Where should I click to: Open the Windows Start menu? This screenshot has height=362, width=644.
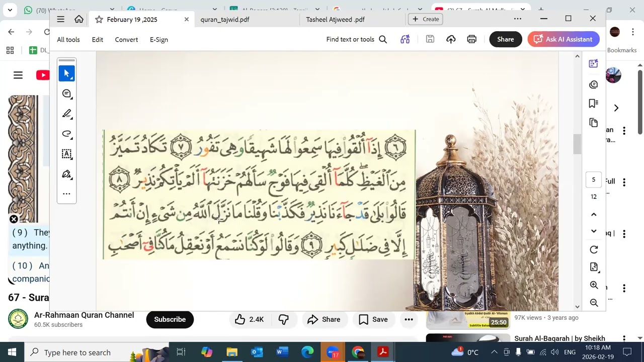tap(12, 352)
